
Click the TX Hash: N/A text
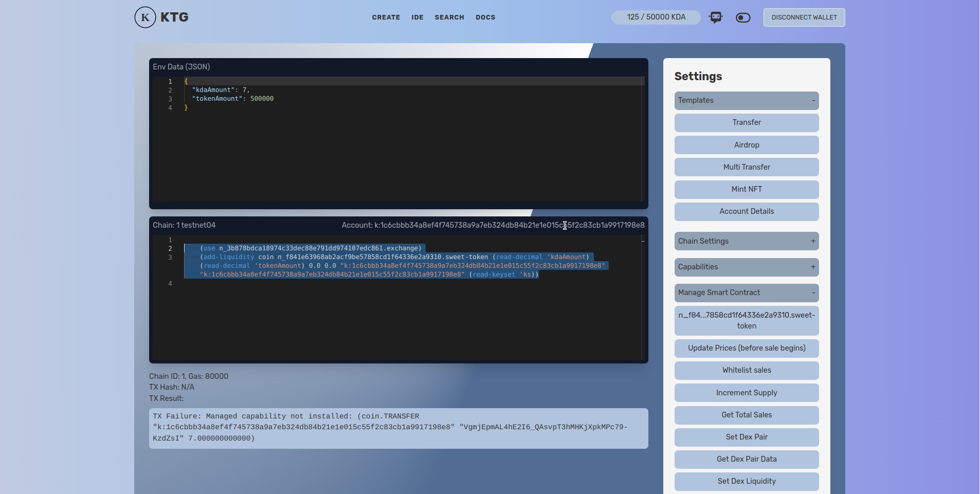click(x=172, y=387)
